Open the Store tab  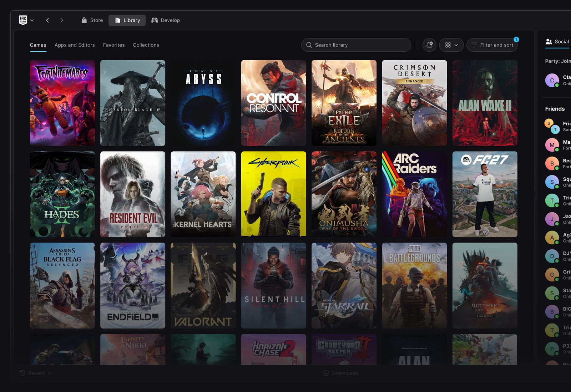click(x=92, y=20)
